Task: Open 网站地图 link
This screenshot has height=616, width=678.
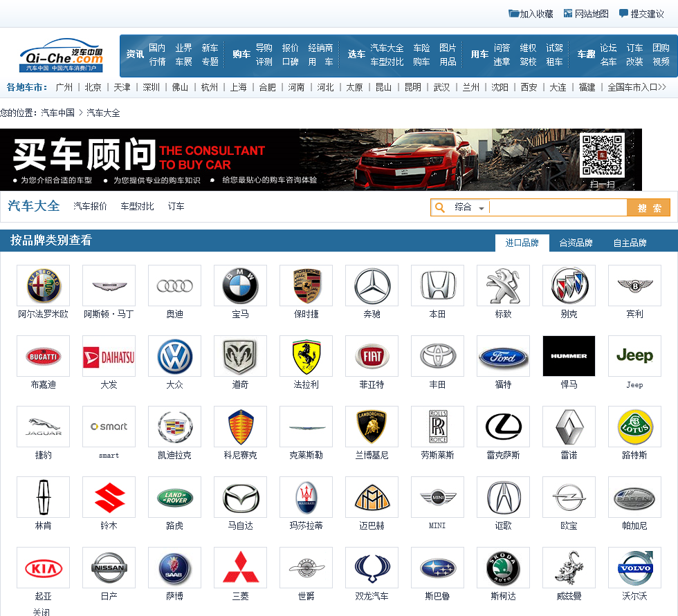Action: coord(587,14)
